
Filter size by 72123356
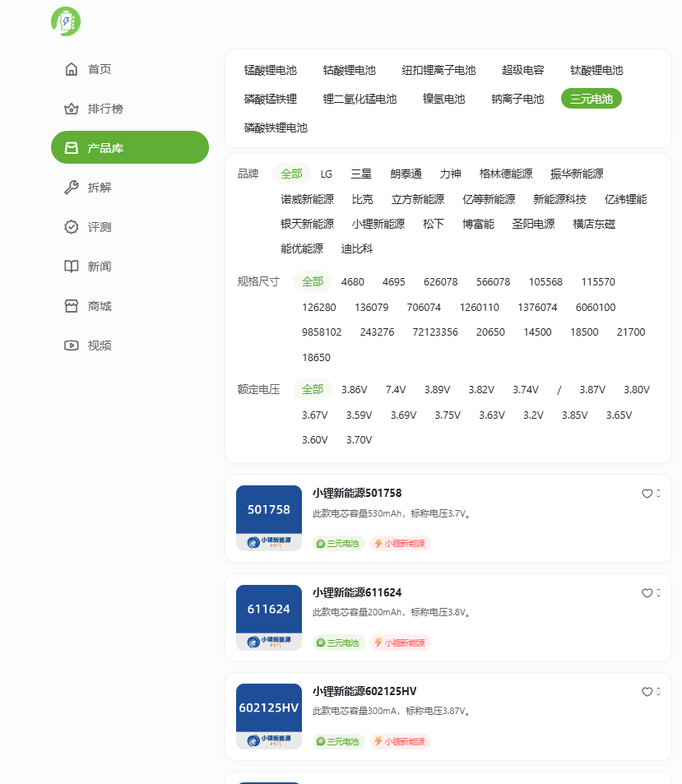click(435, 332)
